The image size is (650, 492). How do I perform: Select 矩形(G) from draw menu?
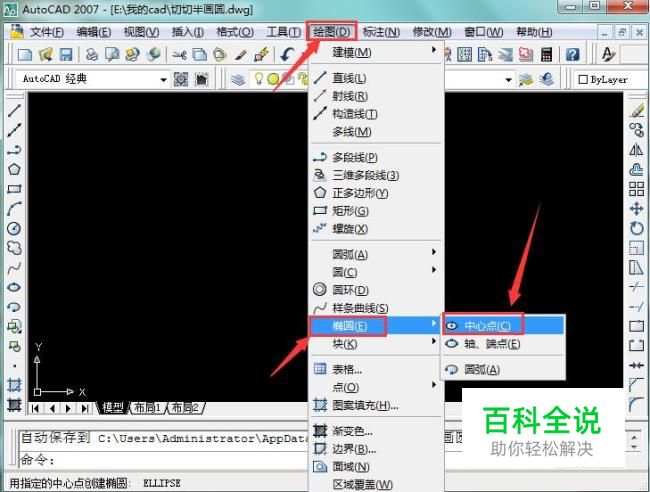[375, 211]
